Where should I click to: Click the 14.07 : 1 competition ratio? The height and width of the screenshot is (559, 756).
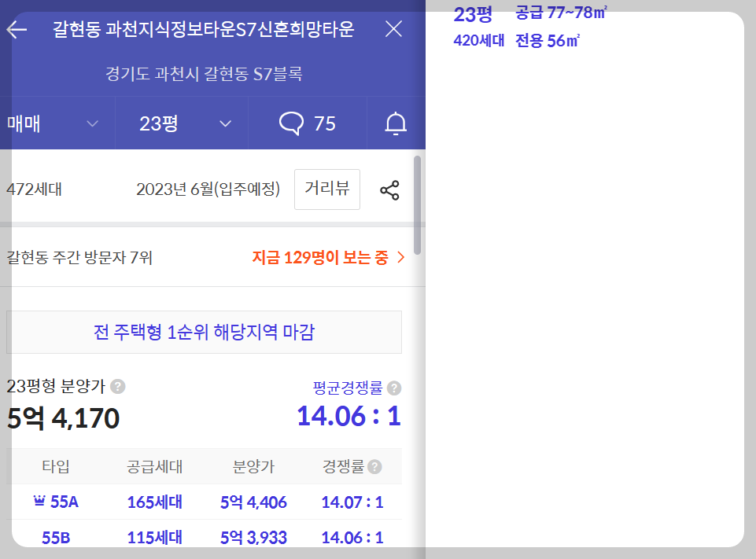[x=352, y=502]
